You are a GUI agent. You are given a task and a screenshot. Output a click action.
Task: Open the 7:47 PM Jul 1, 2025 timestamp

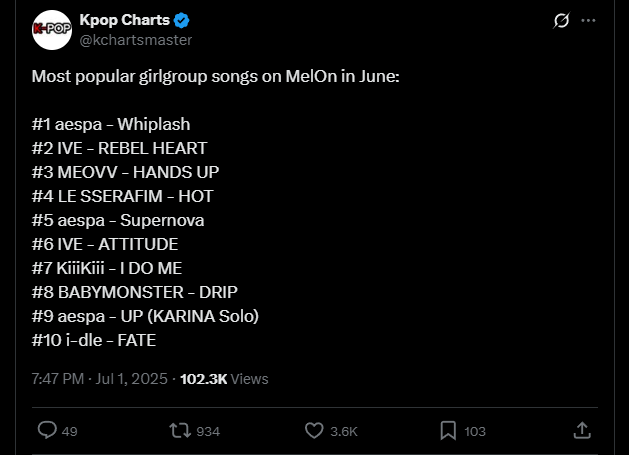[99, 379]
